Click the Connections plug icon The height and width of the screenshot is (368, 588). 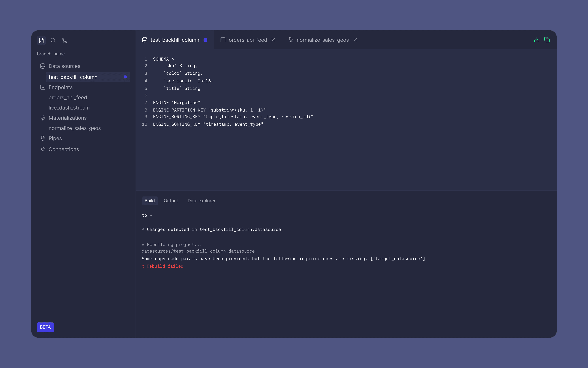point(43,149)
